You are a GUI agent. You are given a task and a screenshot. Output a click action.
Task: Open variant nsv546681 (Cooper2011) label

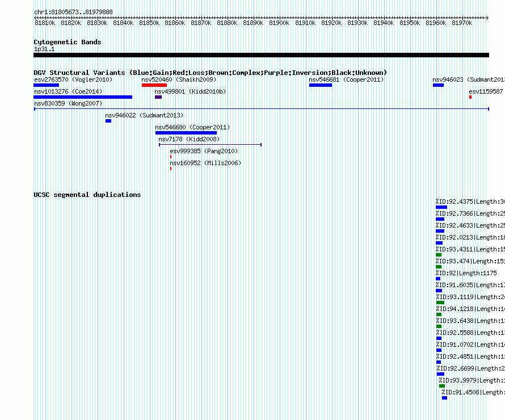coord(346,79)
